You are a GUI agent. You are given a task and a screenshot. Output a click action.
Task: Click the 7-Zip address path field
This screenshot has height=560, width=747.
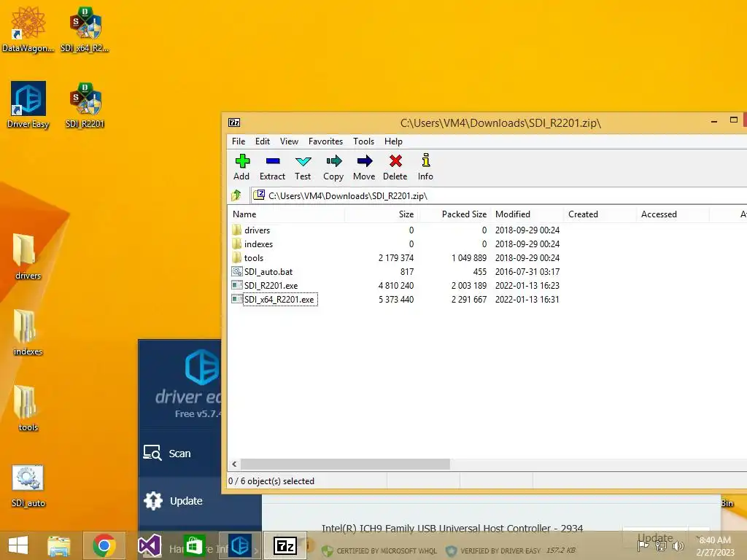[498, 195]
